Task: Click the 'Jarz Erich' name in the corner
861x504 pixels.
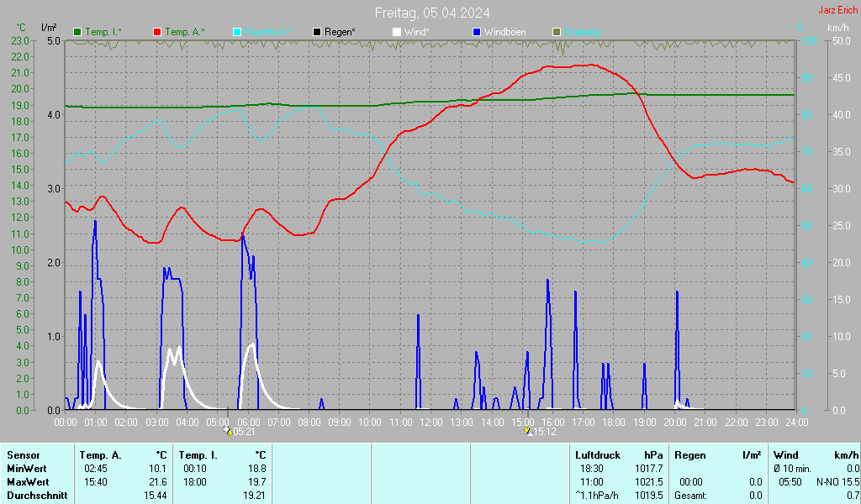Action: [838, 10]
